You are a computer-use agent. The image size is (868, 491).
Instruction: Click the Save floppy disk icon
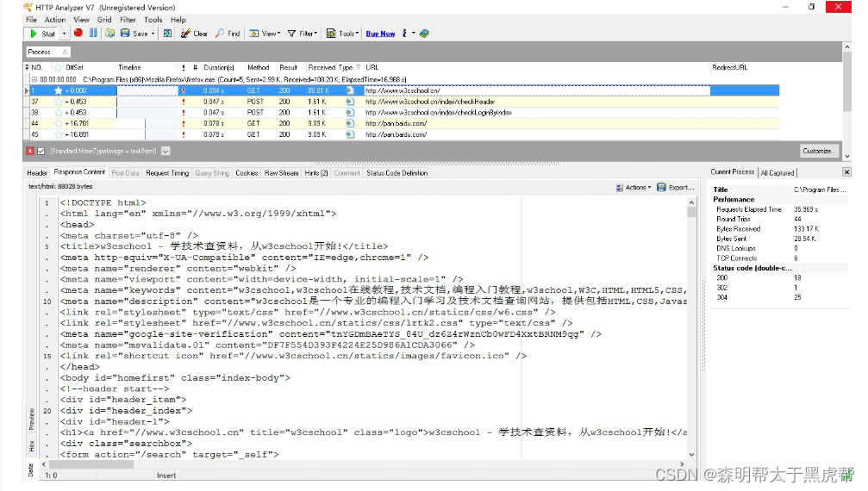tap(125, 34)
